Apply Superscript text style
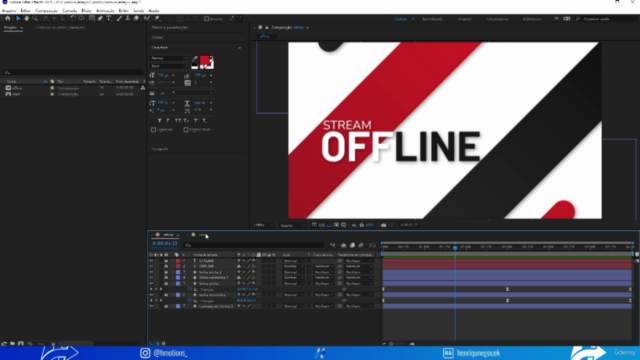 (x=196, y=120)
